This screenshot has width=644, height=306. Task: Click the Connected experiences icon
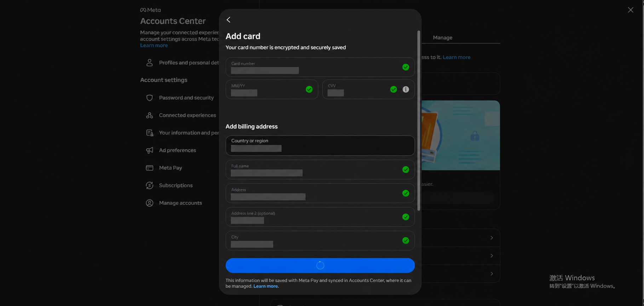pyautogui.click(x=150, y=115)
